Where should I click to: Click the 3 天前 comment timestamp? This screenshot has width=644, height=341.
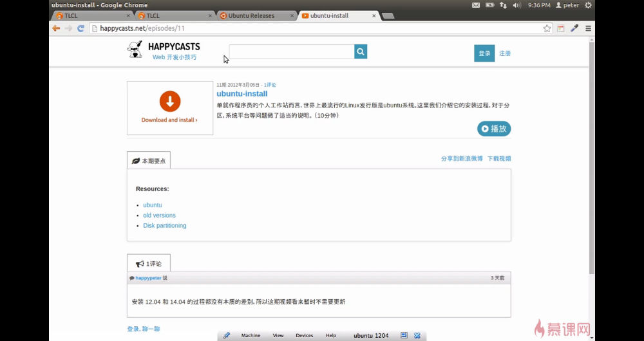tap(497, 278)
